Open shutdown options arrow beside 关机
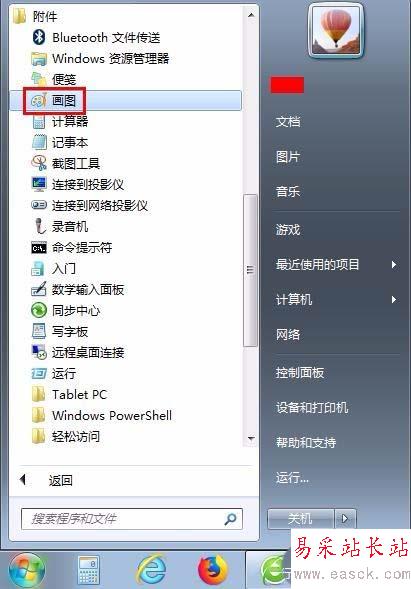 [x=345, y=519]
